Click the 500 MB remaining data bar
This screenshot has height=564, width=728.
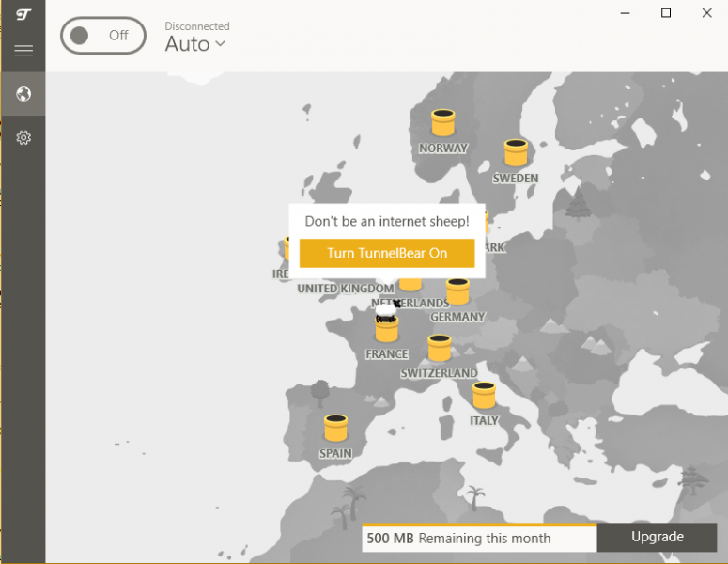click(x=479, y=538)
